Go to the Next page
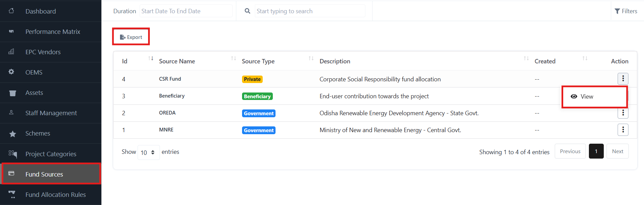Image resolution: width=644 pixels, height=205 pixels. pos(617,151)
